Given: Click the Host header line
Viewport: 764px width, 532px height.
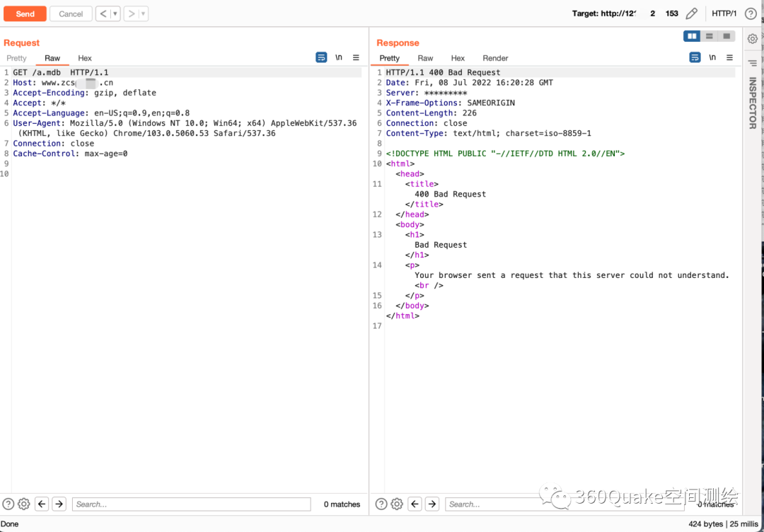Looking at the screenshot, I should pos(63,83).
